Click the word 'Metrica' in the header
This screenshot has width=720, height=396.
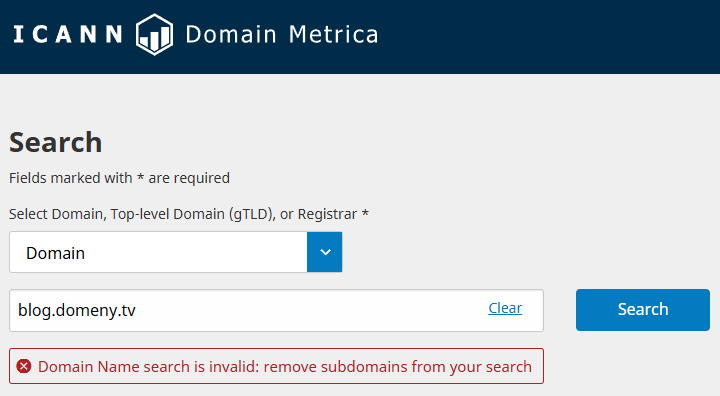click(x=334, y=34)
